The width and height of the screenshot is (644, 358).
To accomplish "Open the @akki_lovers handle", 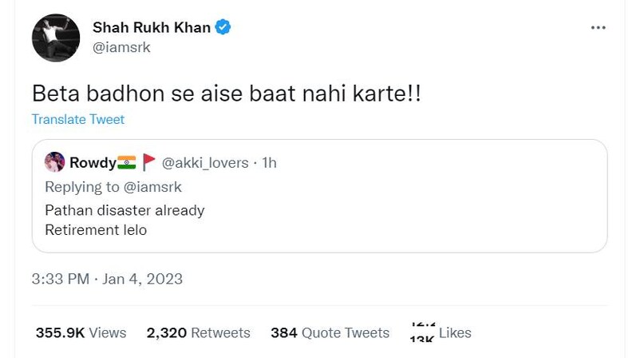I will [204, 163].
